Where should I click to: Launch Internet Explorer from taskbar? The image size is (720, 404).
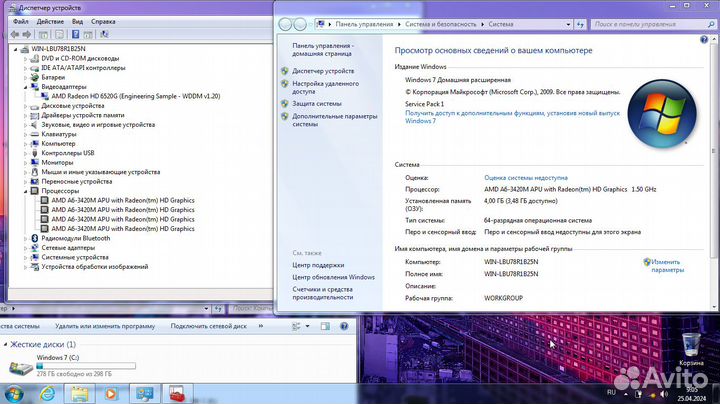(47, 394)
